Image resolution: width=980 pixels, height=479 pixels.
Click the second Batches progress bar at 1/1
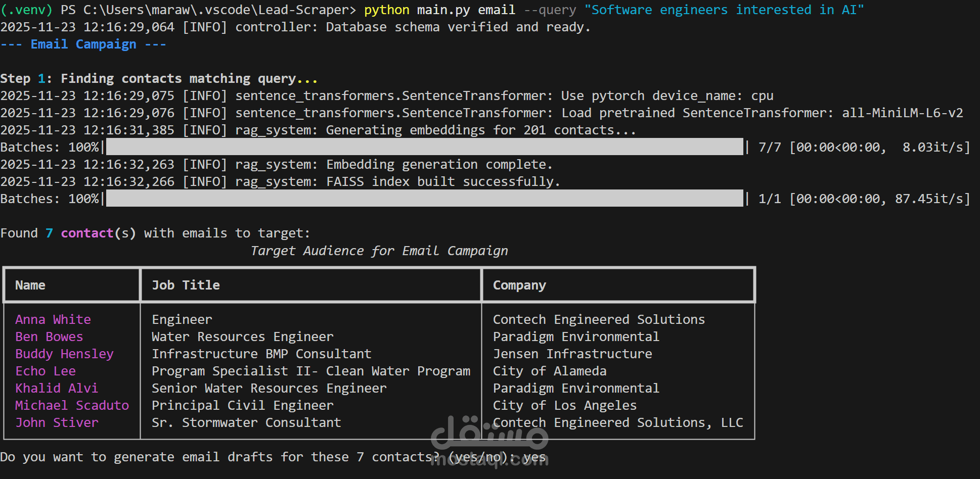pyautogui.click(x=425, y=199)
